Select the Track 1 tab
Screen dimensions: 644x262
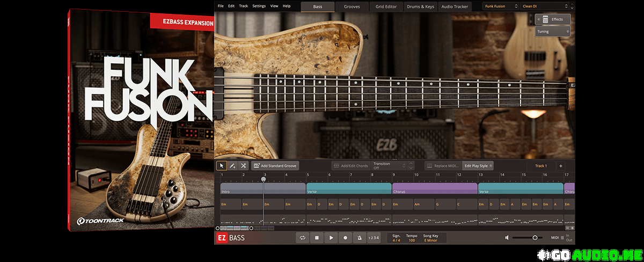[x=540, y=166]
